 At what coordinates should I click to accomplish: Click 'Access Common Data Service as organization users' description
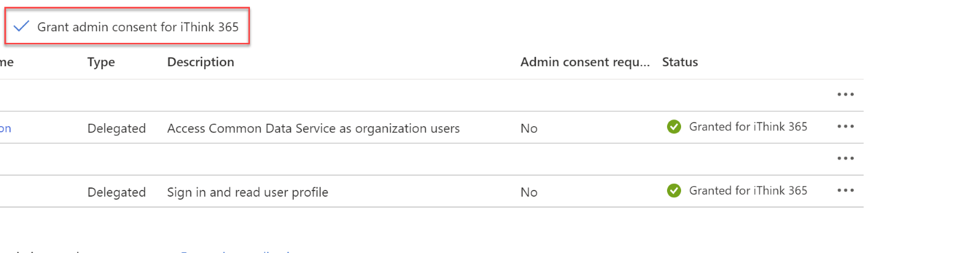(x=313, y=129)
